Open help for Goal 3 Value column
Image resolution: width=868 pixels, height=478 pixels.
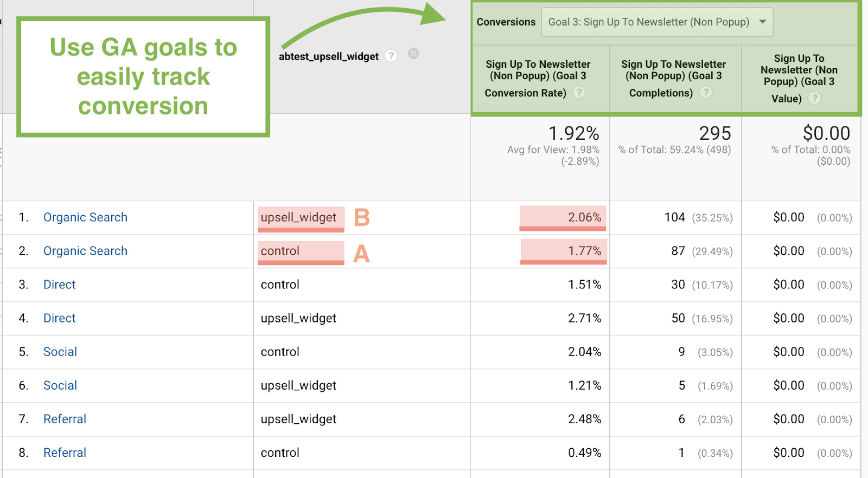(x=814, y=98)
